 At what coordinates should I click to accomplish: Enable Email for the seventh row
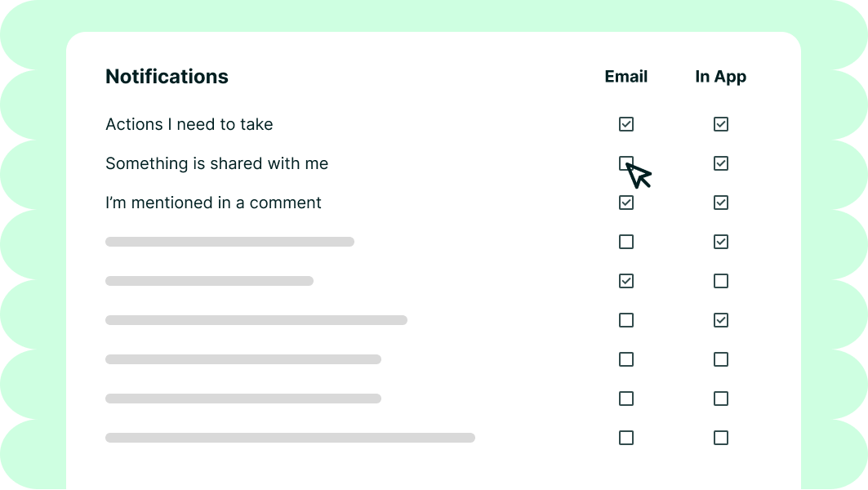[x=626, y=359]
